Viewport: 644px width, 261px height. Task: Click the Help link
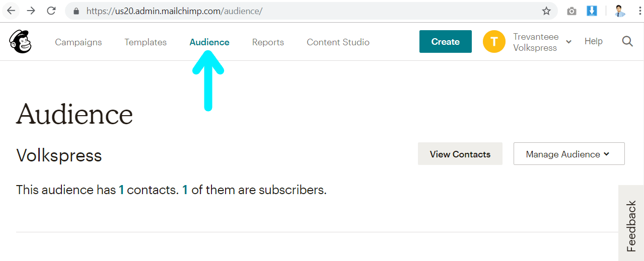point(593,41)
